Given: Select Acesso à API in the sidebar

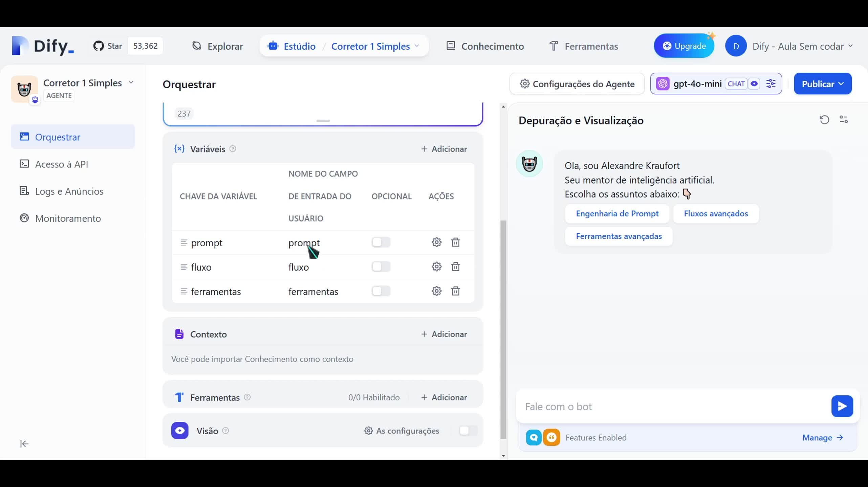Looking at the screenshot, I should (x=61, y=164).
